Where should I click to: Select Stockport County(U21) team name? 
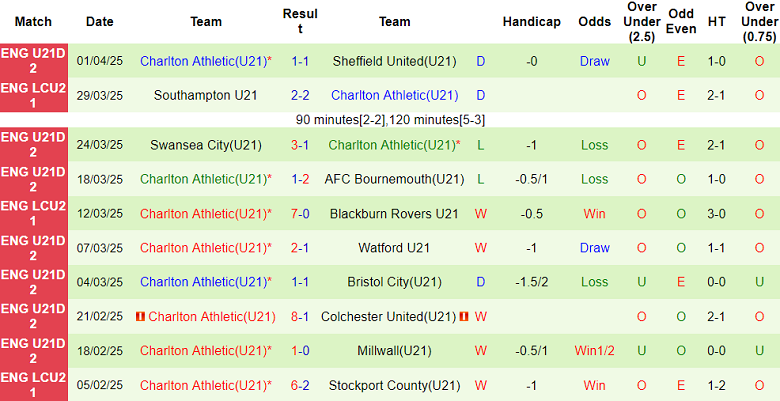[x=394, y=385]
